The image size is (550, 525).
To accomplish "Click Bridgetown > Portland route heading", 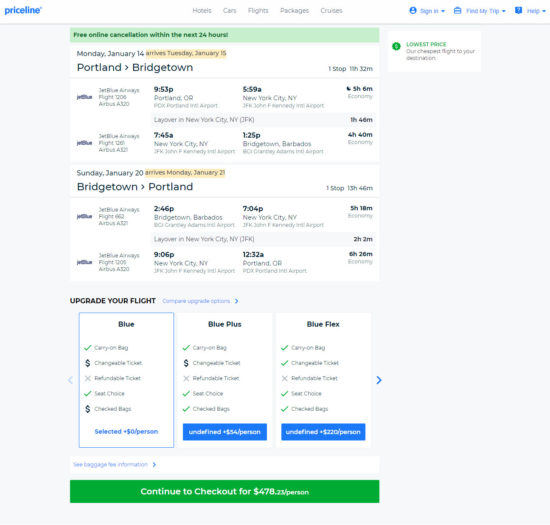I will click(135, 187).
